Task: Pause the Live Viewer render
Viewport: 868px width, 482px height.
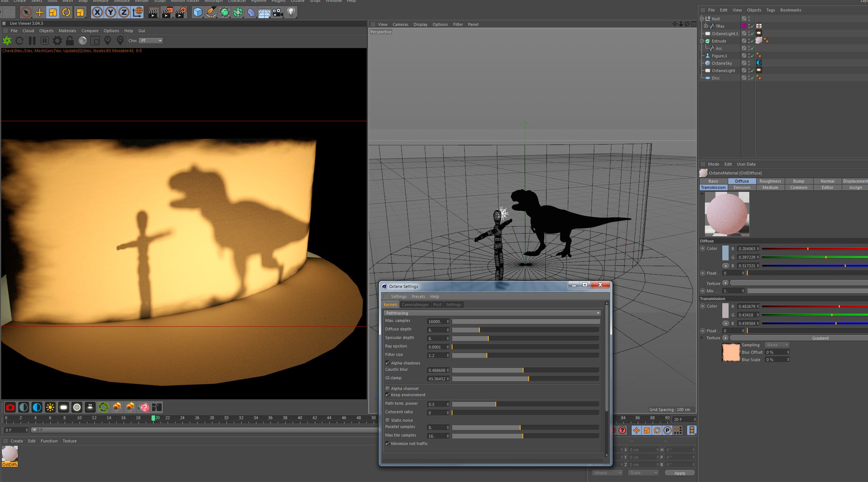Action: tap(32, 41)
